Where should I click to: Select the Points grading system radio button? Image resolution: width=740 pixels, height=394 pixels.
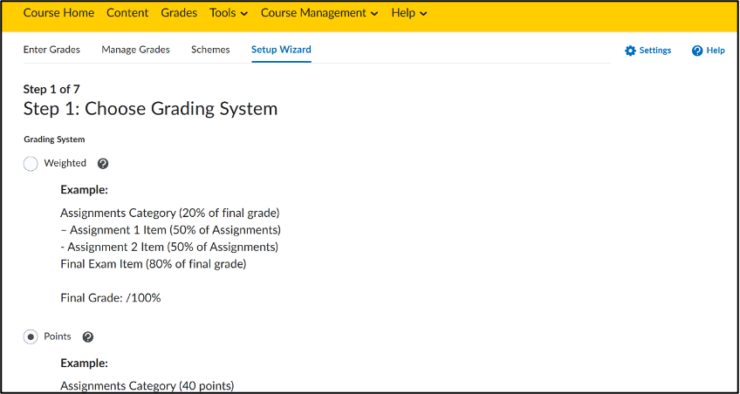click(30, 337)
